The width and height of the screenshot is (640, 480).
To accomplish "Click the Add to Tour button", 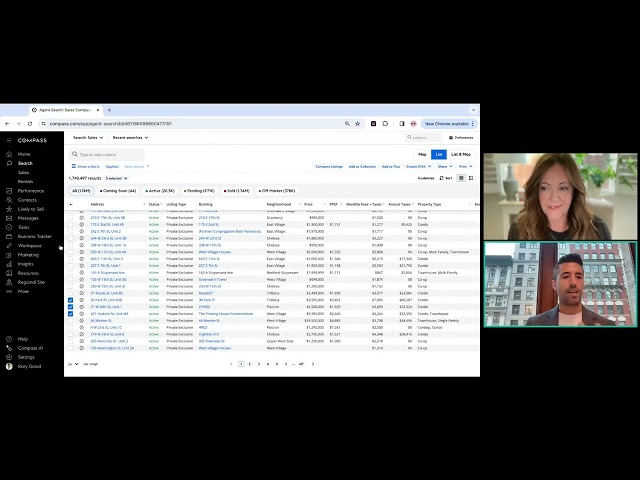I will (x=391, y=167).
